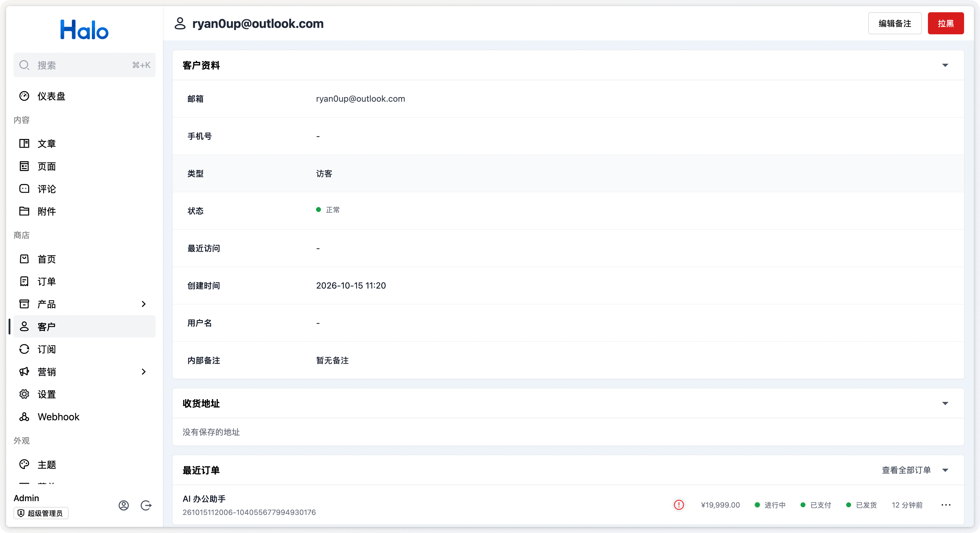
Task: Open 文章 menu item label
Action: click(47, 143)
